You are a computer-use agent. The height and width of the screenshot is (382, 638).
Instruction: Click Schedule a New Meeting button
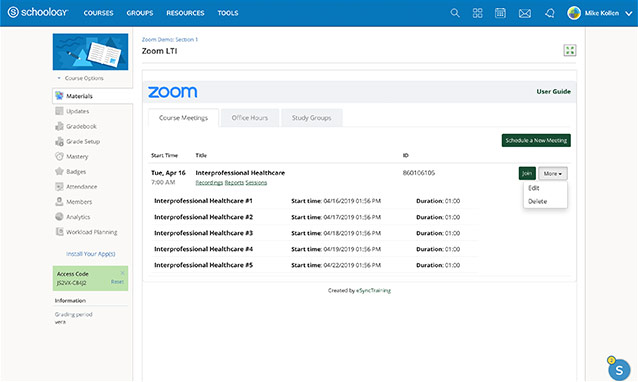pyautogui.click(x=536, y=140)
